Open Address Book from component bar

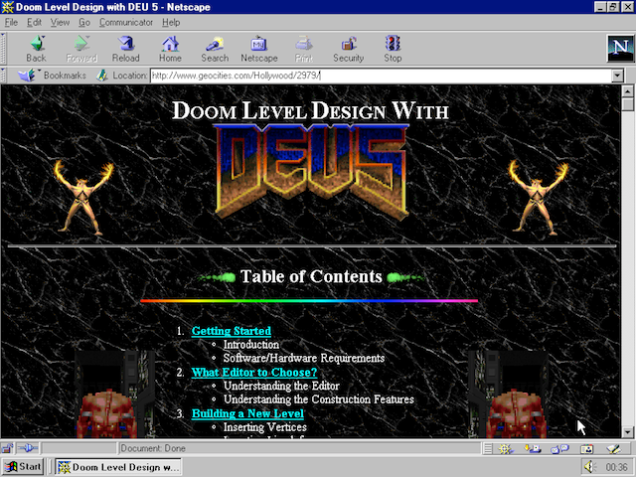(x=587, y=449)
